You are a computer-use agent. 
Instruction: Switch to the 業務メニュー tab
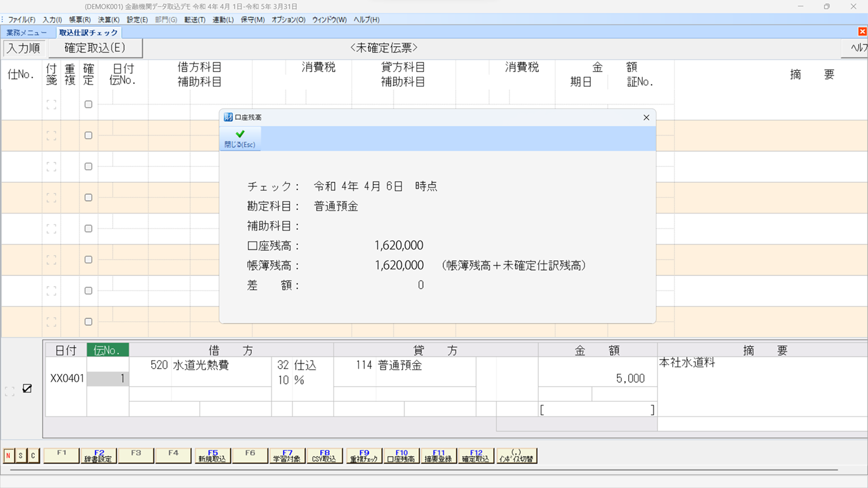(27, 33)
